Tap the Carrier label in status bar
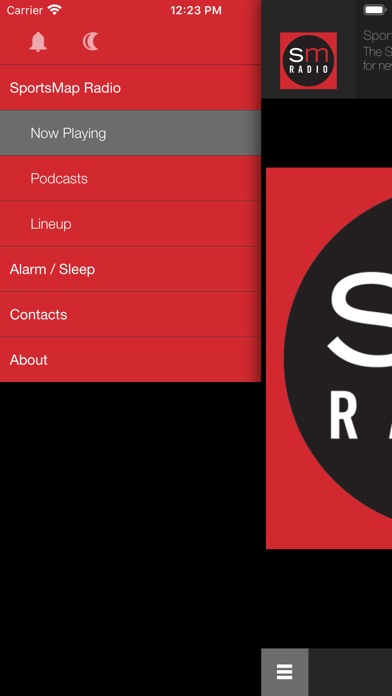 24,10
